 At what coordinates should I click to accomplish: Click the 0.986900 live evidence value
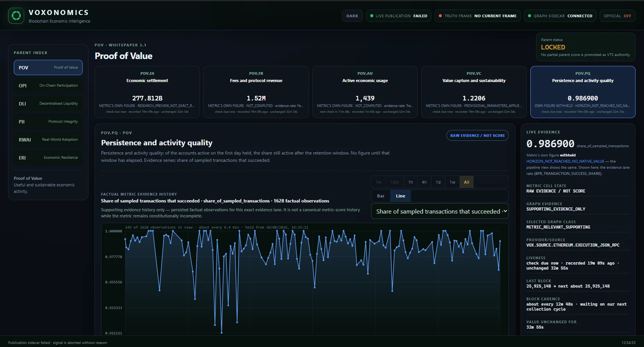[550, 144]
